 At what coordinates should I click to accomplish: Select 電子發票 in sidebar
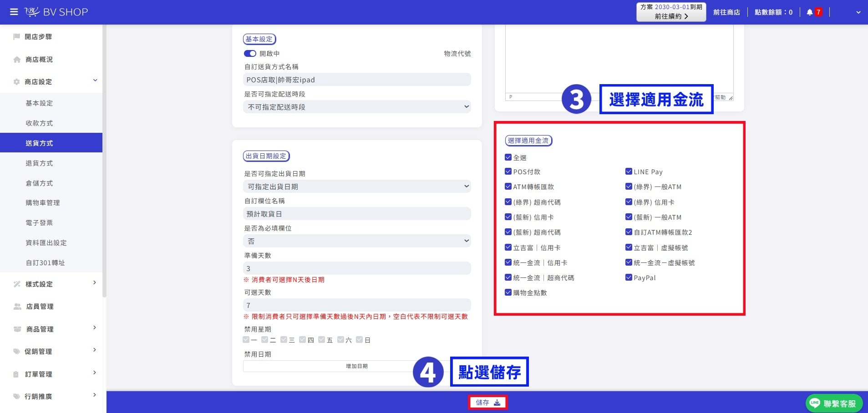[39, 223]
